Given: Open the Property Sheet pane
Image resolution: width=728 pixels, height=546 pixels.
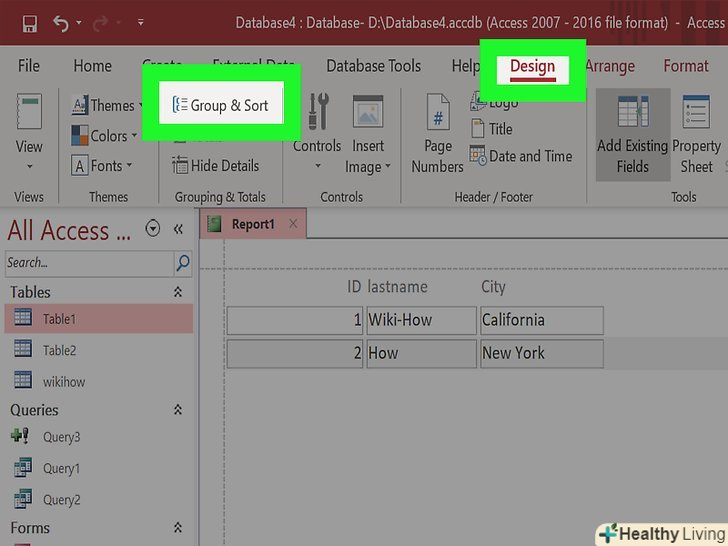Looking at the screenshot, I should [696, 135].
